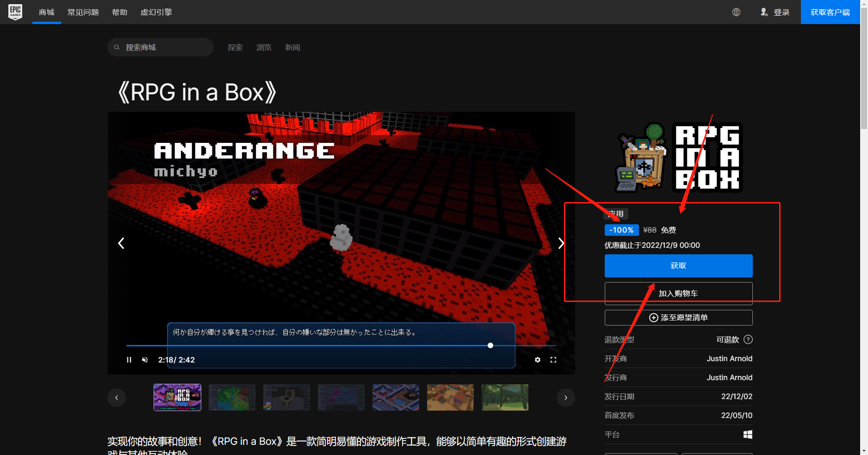Image resolution: width=868 pixels, height=455 pixels.
Task: Click the 获取 button to claim the game
Action: (x=678, y=265)
